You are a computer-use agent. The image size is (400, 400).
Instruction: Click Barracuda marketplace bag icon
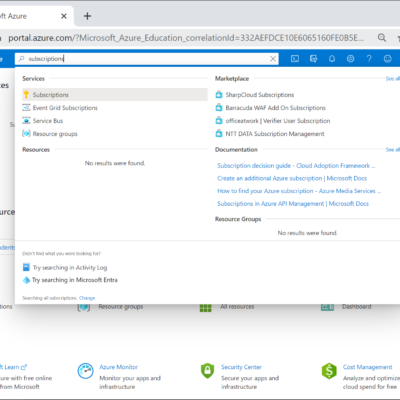pos(219,108)
